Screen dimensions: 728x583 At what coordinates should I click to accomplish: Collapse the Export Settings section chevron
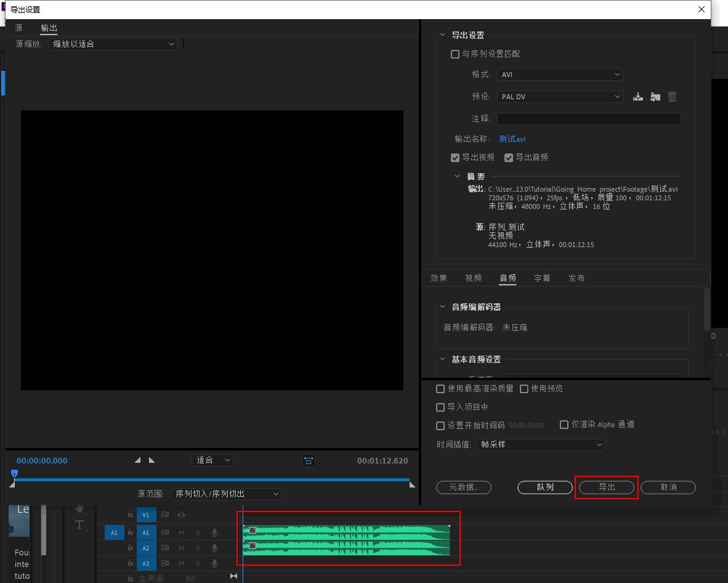point(442,35)
